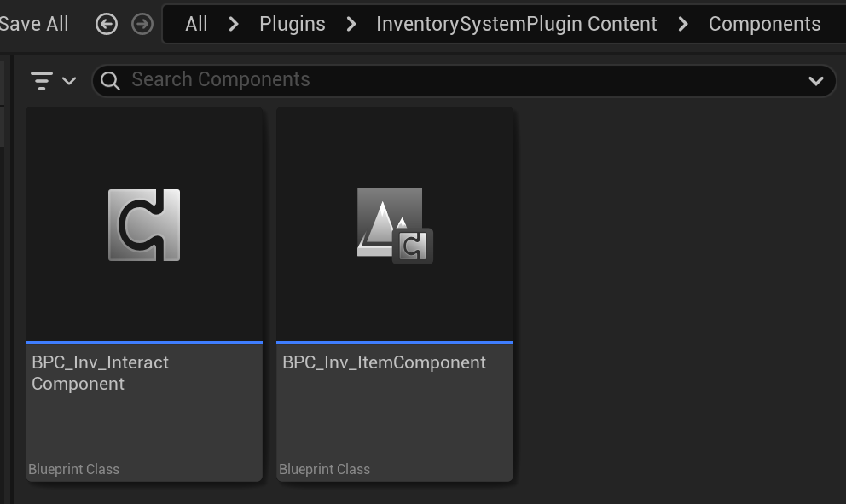Screen dimensions: 846x504
Task: Click the back navigation arrow icon
Action: point(107,24)
